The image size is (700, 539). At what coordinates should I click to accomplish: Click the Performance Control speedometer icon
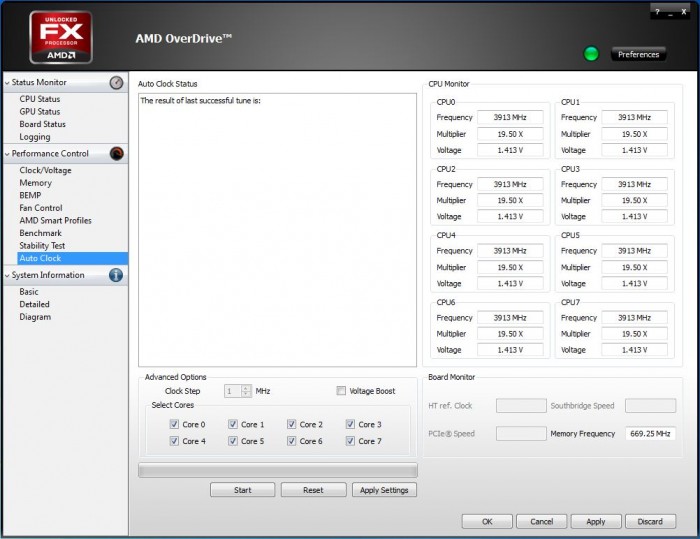pyautogui.click(x=117, y=154)
